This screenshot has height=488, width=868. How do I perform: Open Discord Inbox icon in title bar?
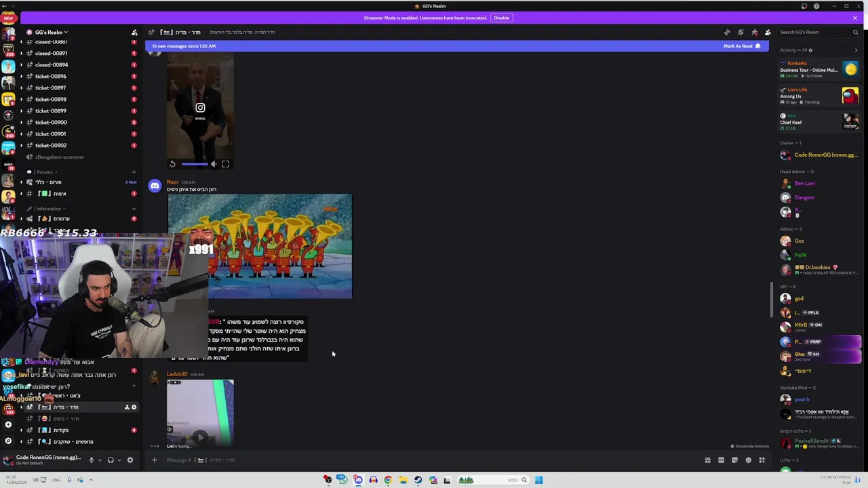[804, 6]
